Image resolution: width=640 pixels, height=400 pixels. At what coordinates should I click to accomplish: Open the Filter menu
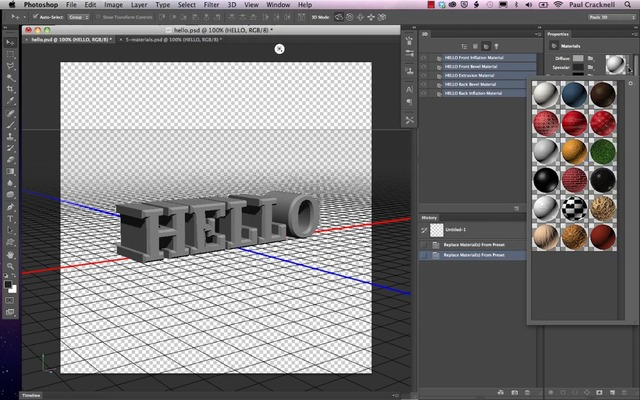[x=211, y=5]
